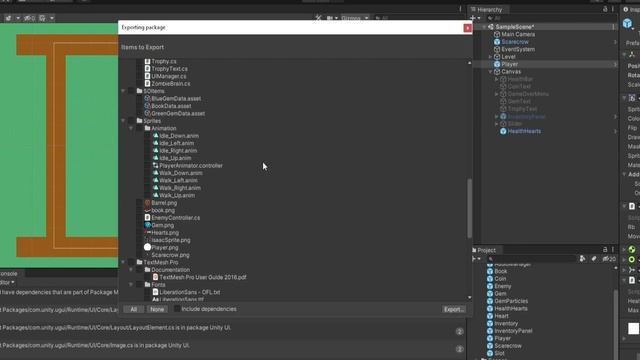Click the EnemyController.cs script icon
Image resolution: width=640 pixels, height=360 pixels.
click(147, 218)
